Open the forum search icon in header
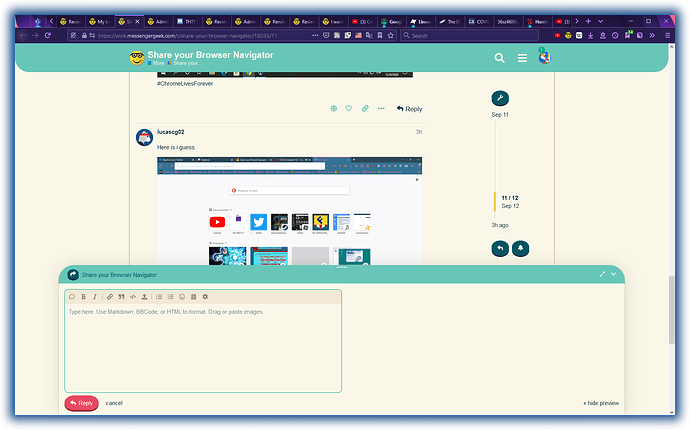Viewport: 690px width, 430px height. [500, 58]
